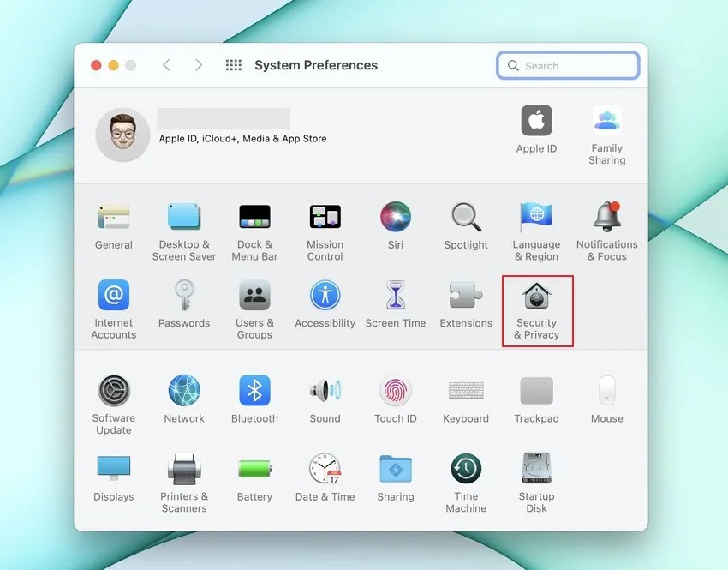Image resolution: width=728 pixels, height=570 pixels.
Task: Open Touch ID preferences
Action: [x=396, y=397]
